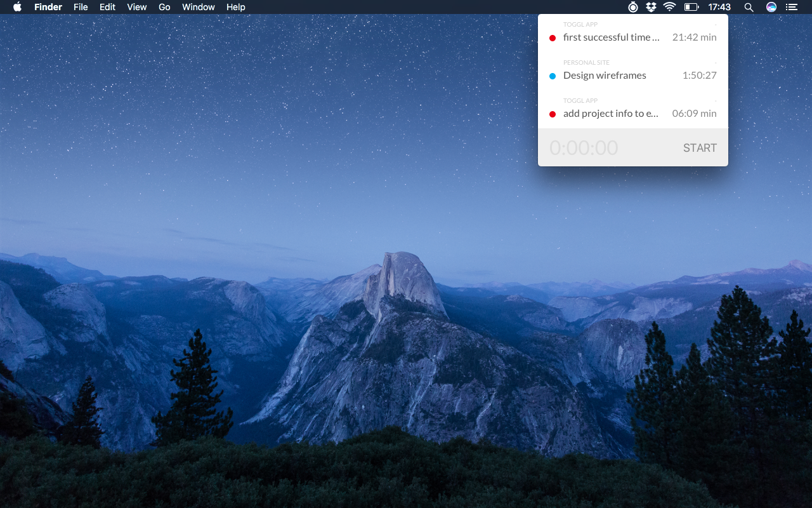Open the Apple logo menu
The height and width of the screenshot is (508, 812).
coord(17,7)
